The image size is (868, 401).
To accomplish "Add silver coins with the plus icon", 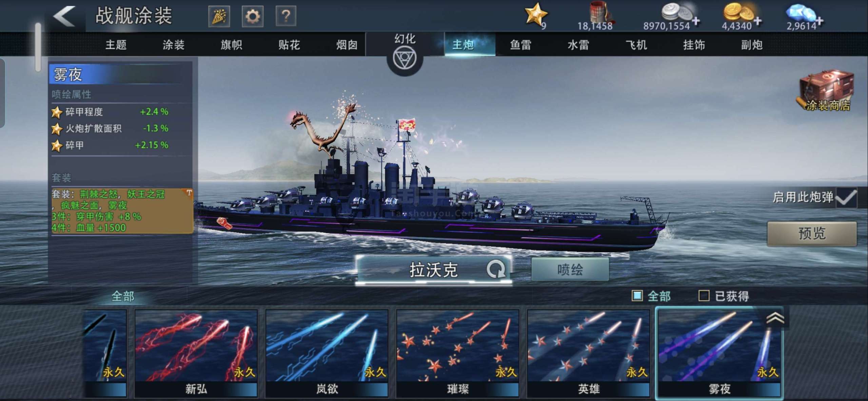I will click(695, 21).
